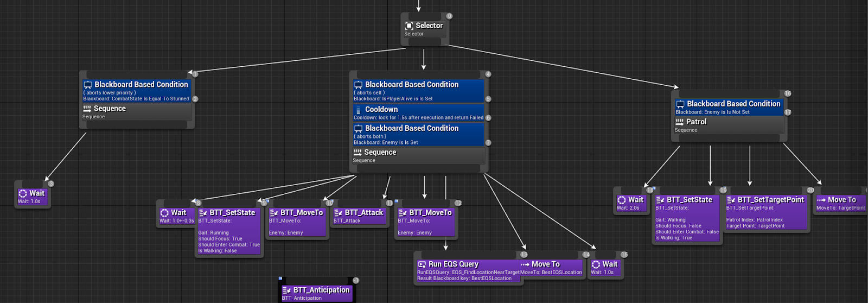Image resolution: width=868 pixels, height=303 pixels.
Task: Select the BTT_MoveTo task icon numbered 10
Action: pos(274,213)
